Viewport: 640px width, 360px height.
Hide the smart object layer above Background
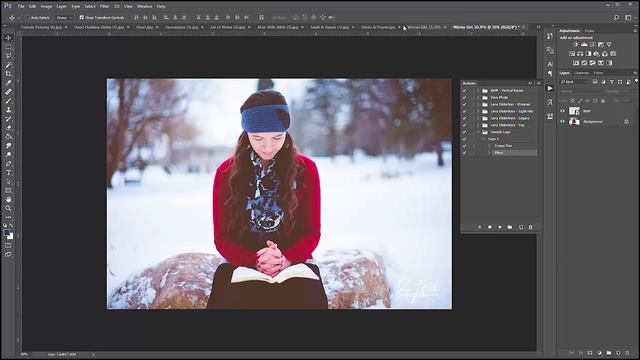(x=562, y=111)
